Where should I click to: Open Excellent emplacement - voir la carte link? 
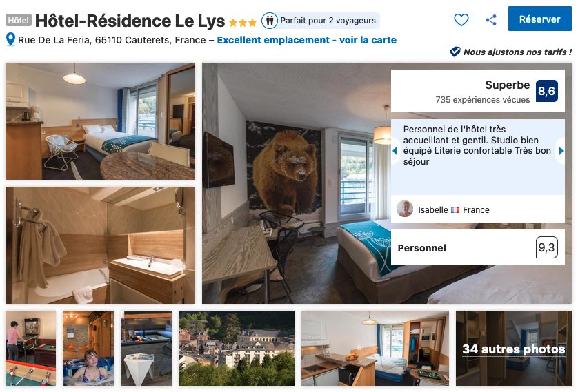coord(306,40)
